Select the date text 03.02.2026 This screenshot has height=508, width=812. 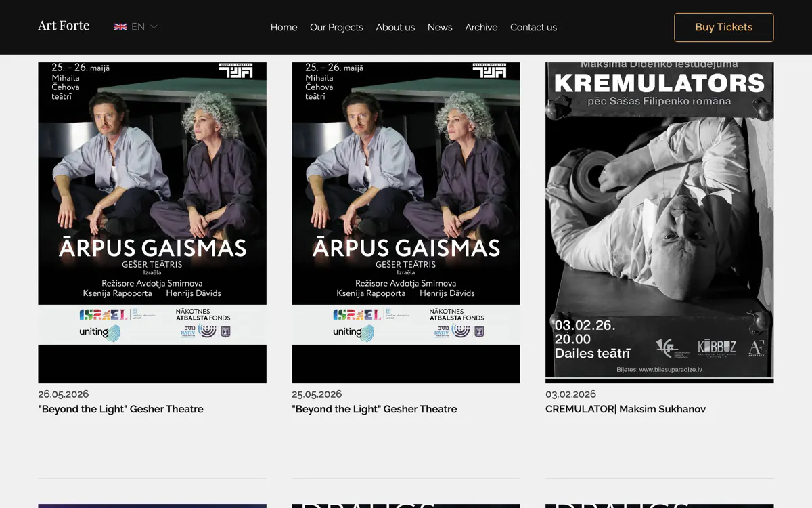coord(570,394)
